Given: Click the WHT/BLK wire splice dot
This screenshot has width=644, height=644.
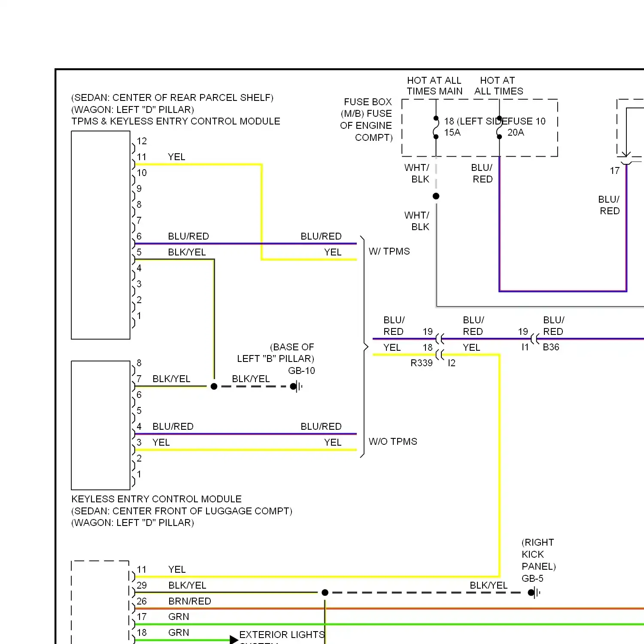Looking at the screenshot, I should point(436,196).
